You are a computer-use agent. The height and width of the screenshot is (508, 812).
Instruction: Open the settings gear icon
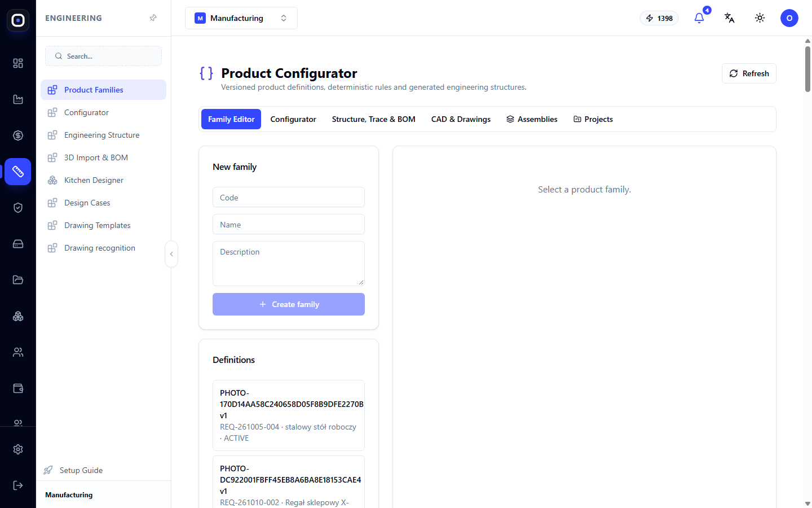click(18, 449)
